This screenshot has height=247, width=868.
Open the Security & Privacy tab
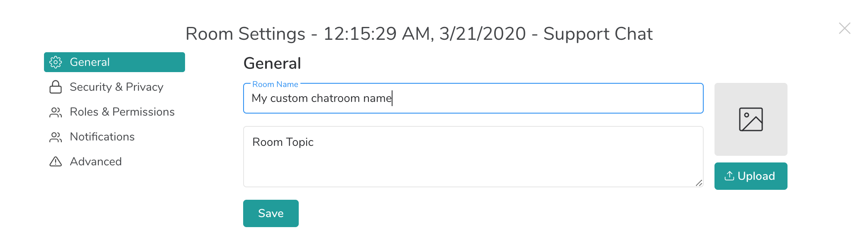tap(116, 87)
